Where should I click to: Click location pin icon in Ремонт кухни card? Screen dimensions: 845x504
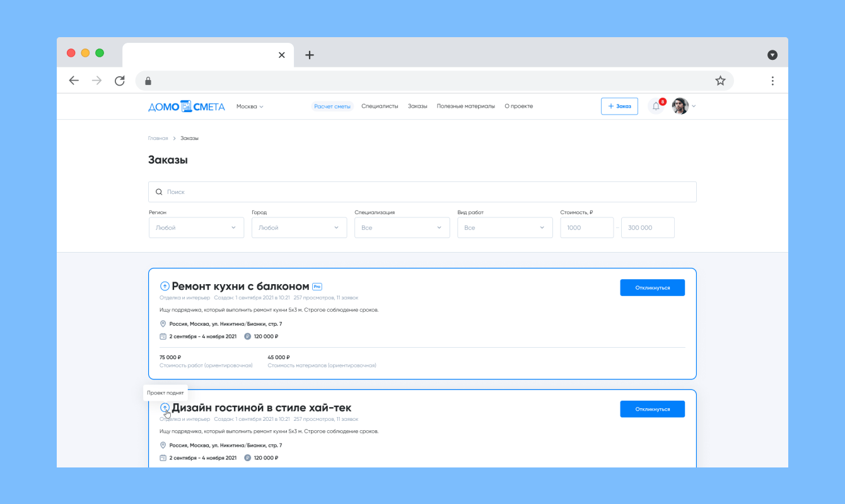[x=163, y=324]
